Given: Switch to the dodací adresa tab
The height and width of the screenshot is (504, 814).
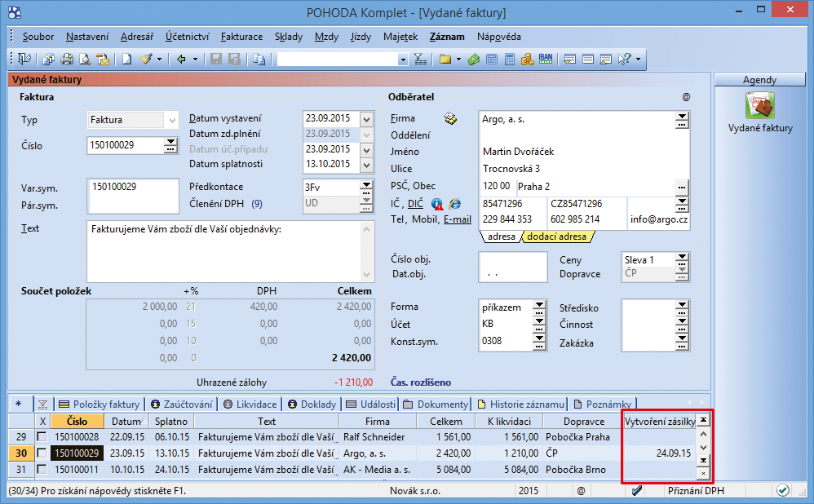Looking at the screenshot, I should (x=556, y=237).
